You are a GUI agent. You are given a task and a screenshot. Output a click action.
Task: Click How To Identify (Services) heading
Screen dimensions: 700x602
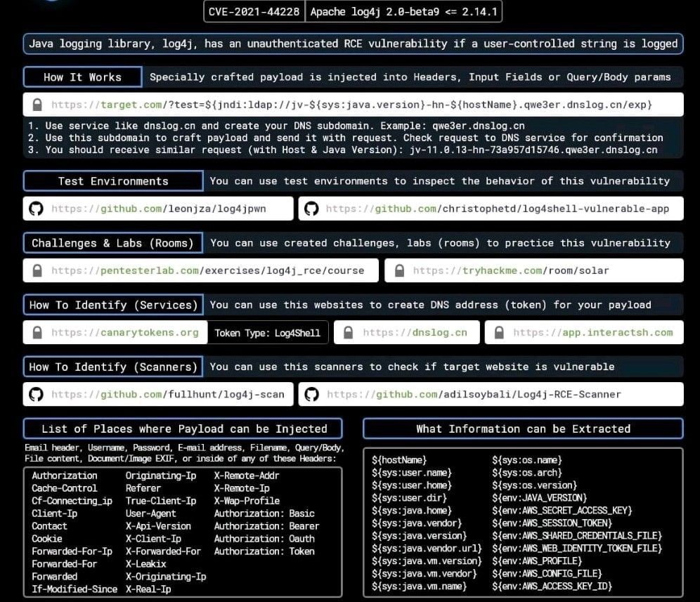113,306
